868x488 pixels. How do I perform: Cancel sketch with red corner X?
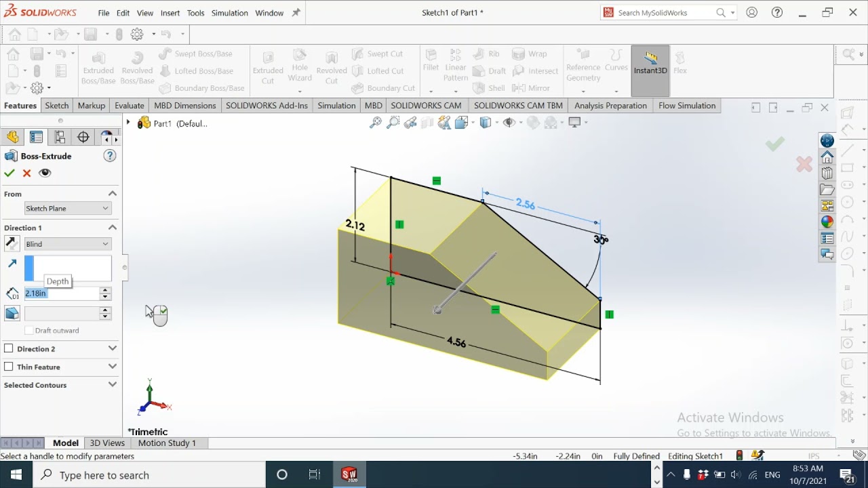(804, 164)
